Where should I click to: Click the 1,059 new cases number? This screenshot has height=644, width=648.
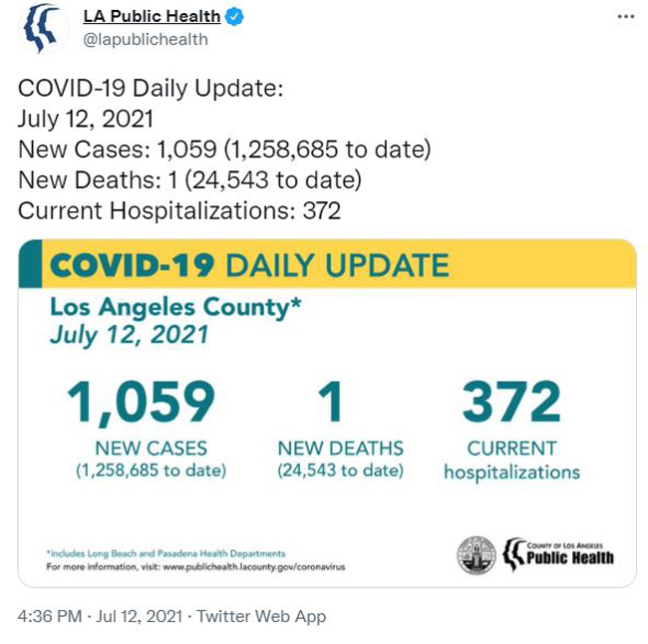141,403
